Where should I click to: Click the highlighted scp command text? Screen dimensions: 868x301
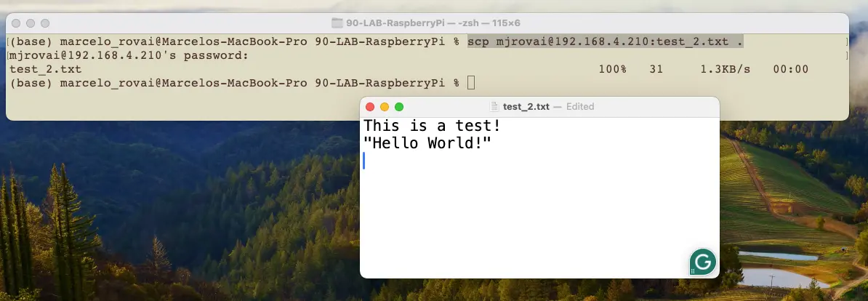click(605, 42)
